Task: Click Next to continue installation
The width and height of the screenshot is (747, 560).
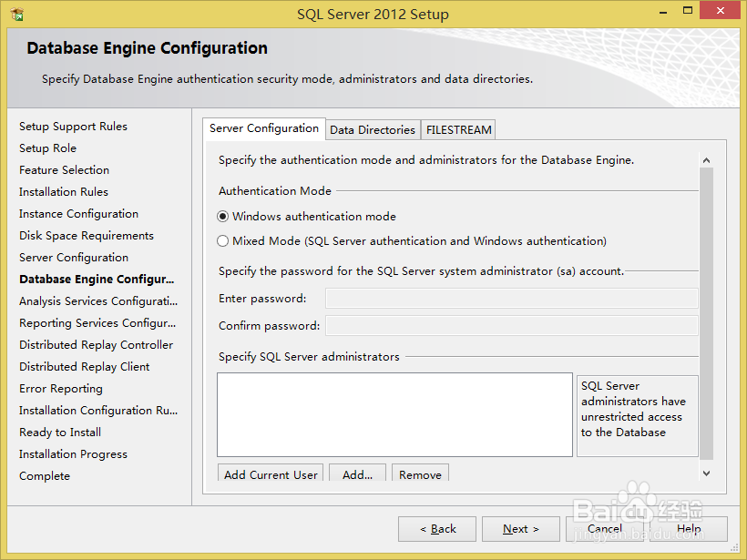Action: point(520,528)
